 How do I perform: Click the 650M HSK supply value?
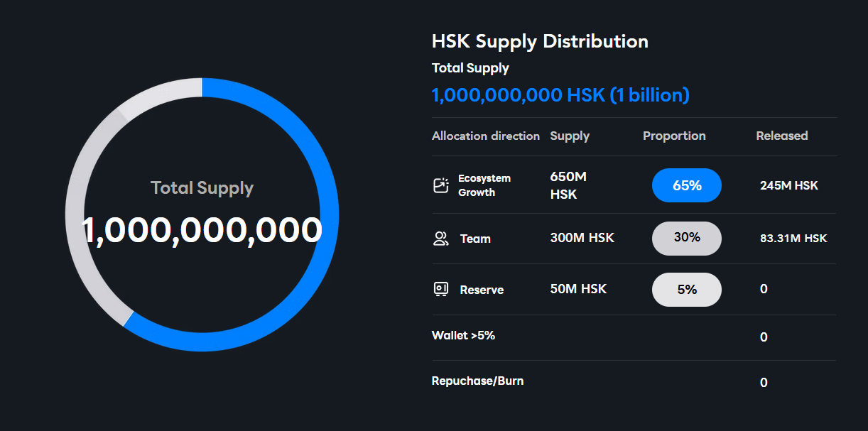pos(568,185)
